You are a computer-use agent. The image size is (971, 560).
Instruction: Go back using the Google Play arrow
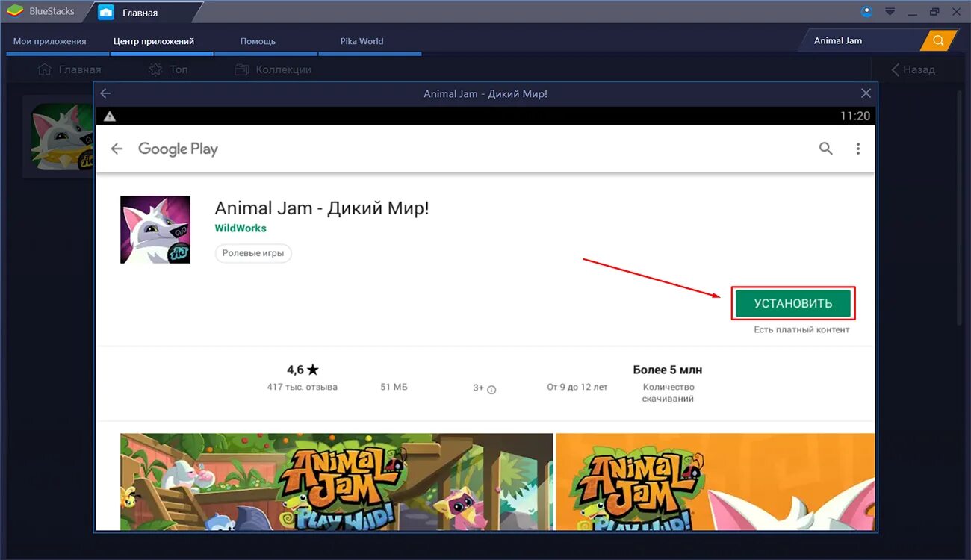coord(117,149)
